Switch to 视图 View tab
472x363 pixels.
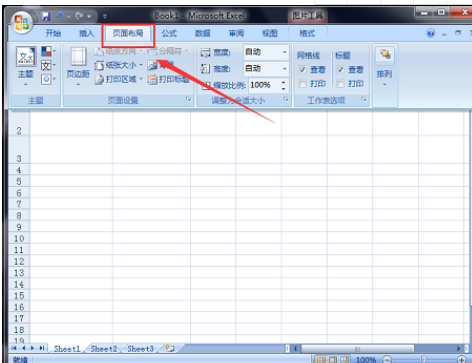point(270,33)
